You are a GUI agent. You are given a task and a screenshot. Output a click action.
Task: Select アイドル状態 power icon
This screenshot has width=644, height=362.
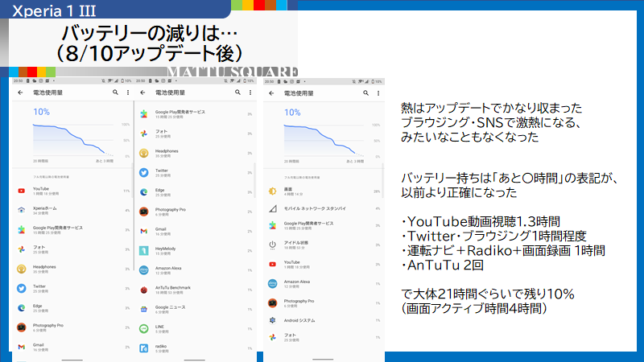(x=272, y=245)
